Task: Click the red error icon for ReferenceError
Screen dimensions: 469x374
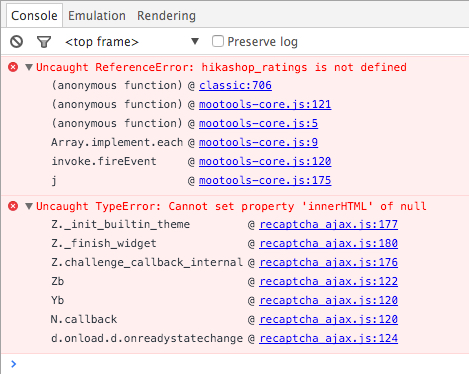Action: click(13, 67)
